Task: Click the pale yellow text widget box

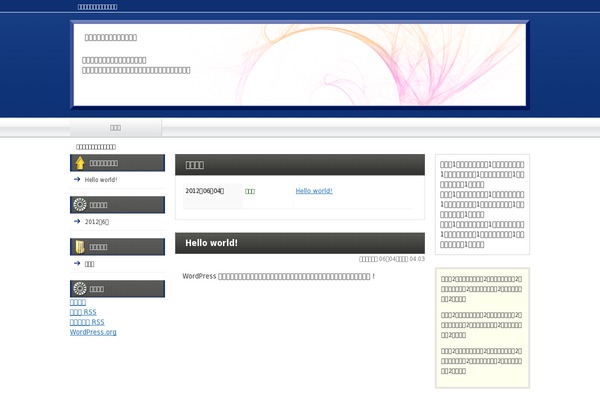Action: (482, 328)
